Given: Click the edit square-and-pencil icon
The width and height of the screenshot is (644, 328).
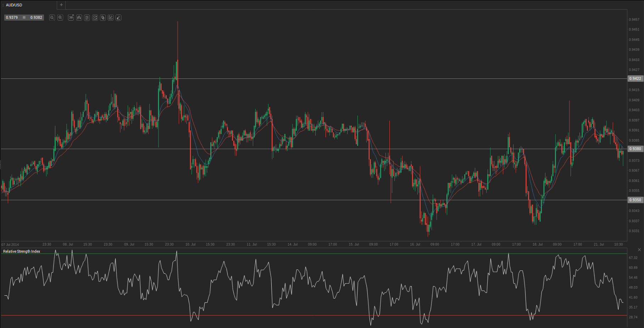Looking at the screenshot, I should 111,18.
